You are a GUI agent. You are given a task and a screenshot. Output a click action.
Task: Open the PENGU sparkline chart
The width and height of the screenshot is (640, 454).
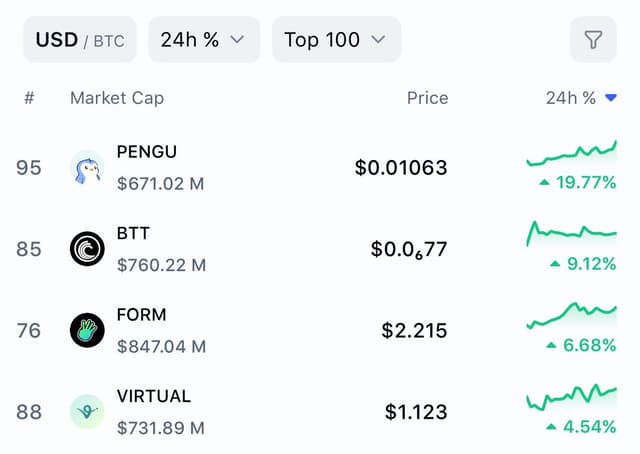coord(571,153)
